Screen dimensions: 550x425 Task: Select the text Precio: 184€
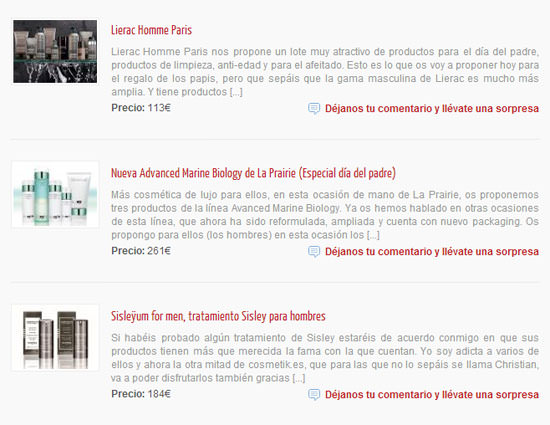pyautogui.click(x=141, y=394)
